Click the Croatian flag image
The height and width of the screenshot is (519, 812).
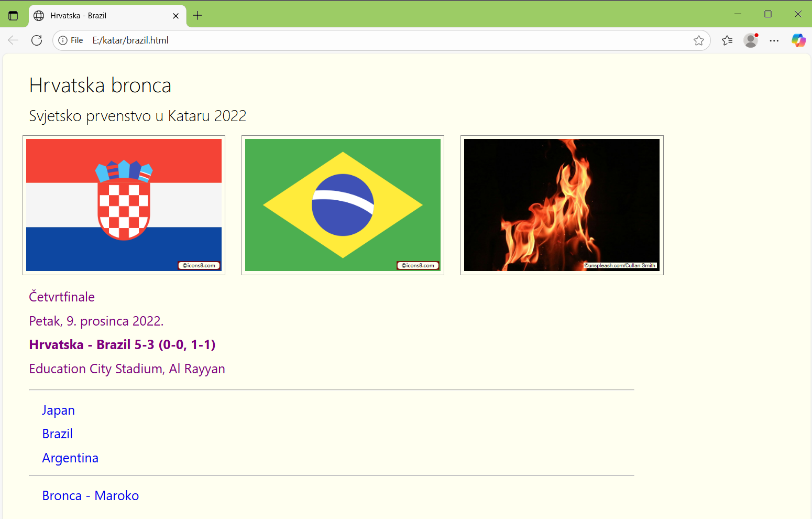124,205
